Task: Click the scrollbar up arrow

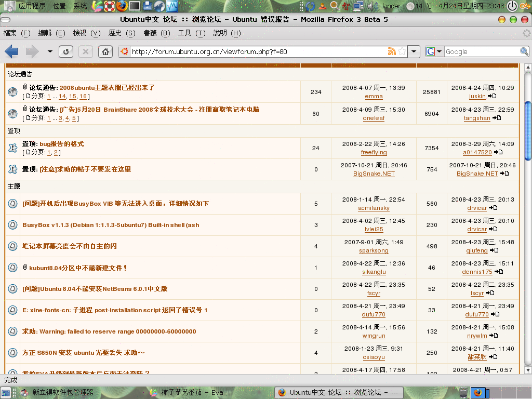Action: (528, 67)
